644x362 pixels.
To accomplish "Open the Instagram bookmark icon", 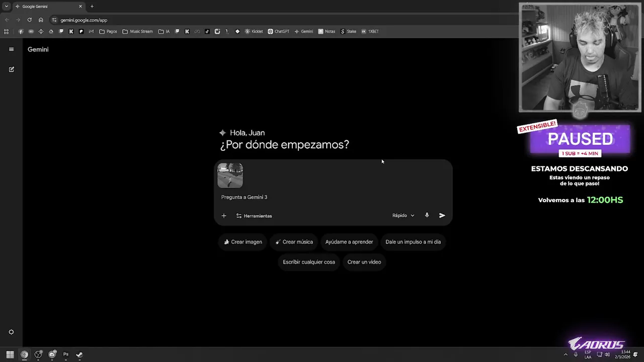I will 217,31.
